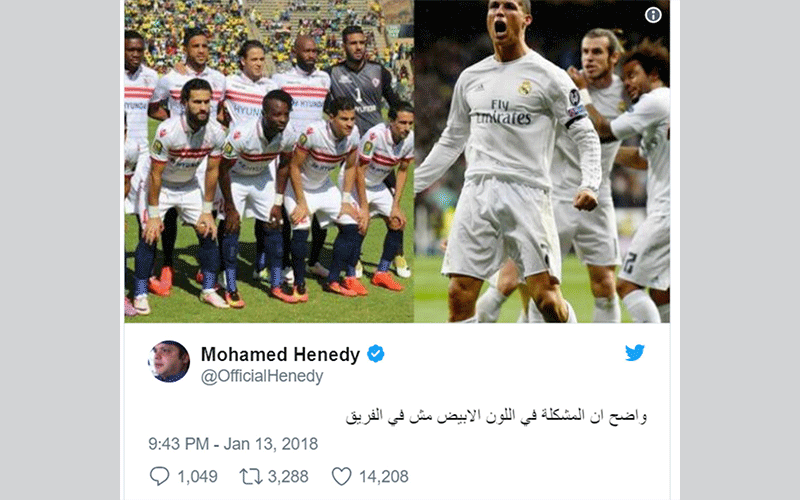Open the left team lineup photo

269,161
